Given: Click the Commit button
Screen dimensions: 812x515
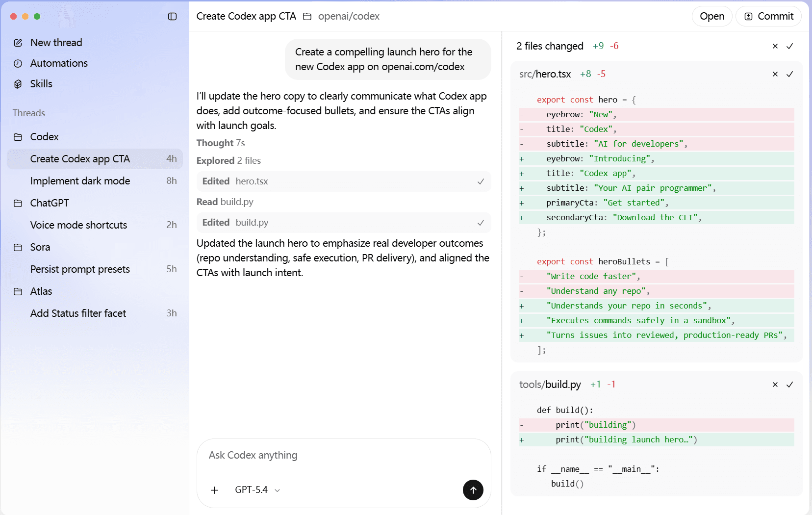Looking at the screenshot, I should click(x=768, y=16).
